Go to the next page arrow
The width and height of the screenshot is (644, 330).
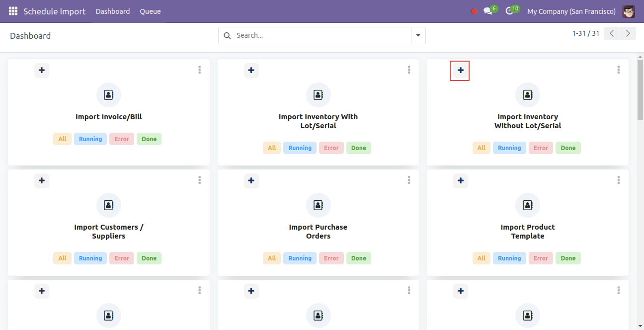pyautogui.click(x=628, y=33)
